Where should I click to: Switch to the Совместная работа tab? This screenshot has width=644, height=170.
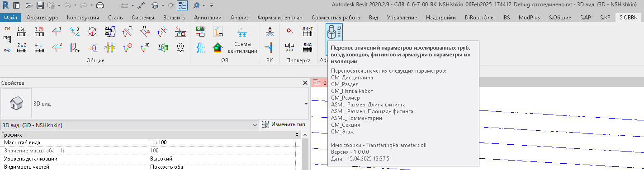(335, 18)
